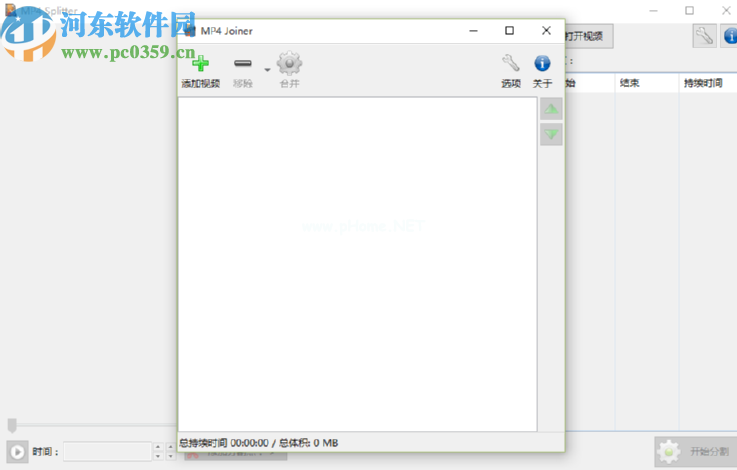The image size is (737, 470).
Task: Click play button beside time field
Action: coord(17,452)
